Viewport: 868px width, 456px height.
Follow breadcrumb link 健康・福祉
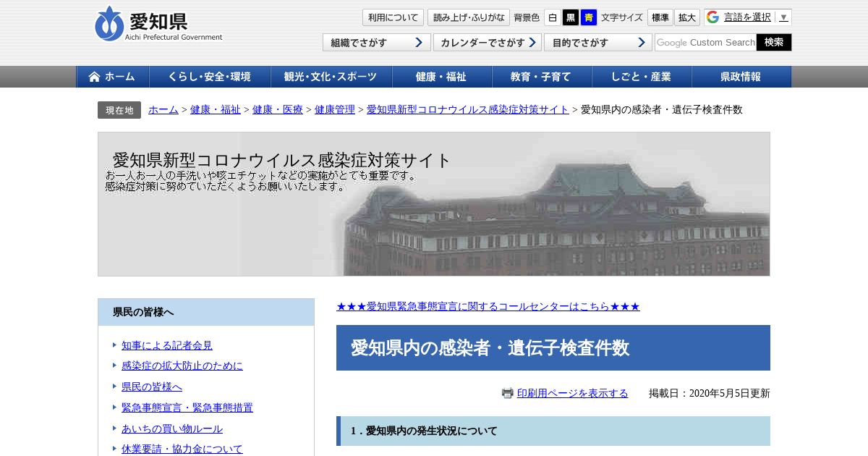[x=216, y=109]
